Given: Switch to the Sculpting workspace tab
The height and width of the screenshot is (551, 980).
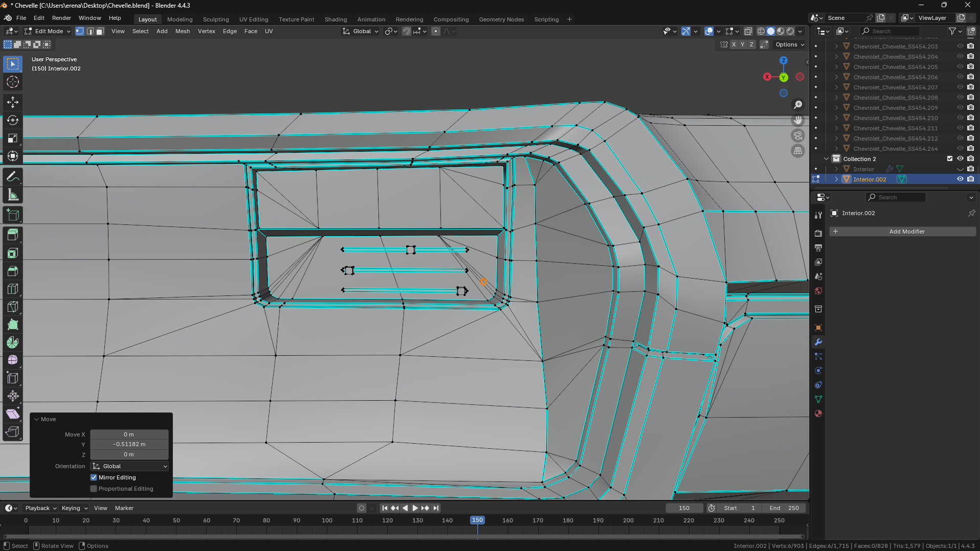Looking at the screenshot, I should coord(215,19).
